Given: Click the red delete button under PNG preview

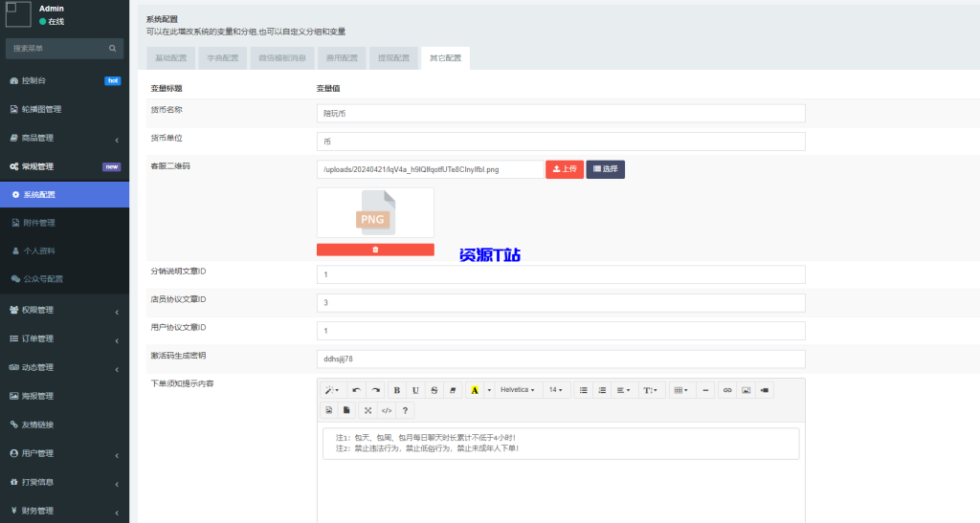Looking at the screenshot, I should [375, 250].
